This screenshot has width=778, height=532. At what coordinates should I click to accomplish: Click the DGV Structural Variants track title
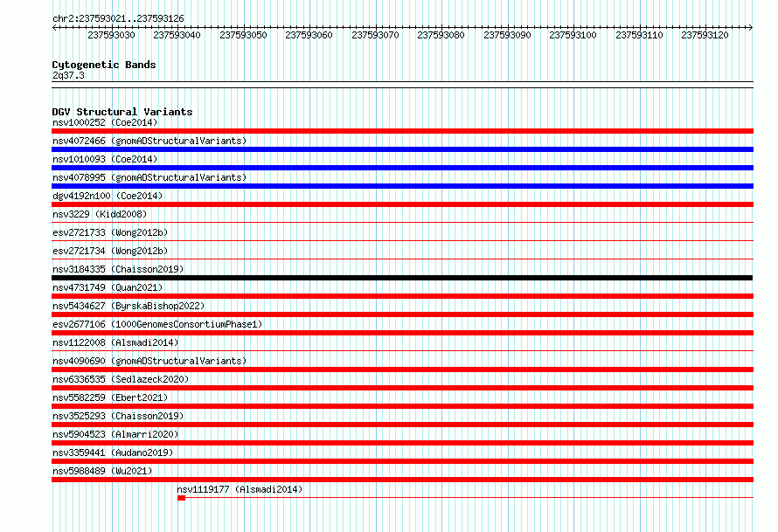tap(122, 112)
